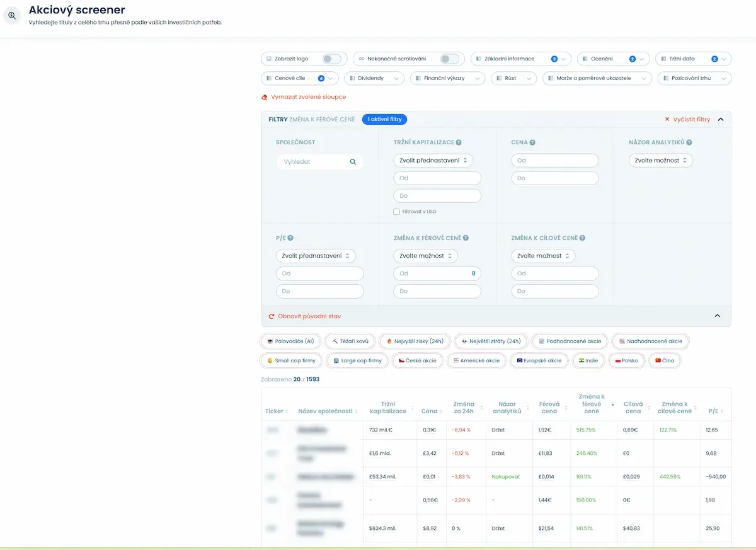Image resolution: width=756 pixels, height=550 pixels.
Task: Click Vyčistit filtry link
Action: (691, 119)
